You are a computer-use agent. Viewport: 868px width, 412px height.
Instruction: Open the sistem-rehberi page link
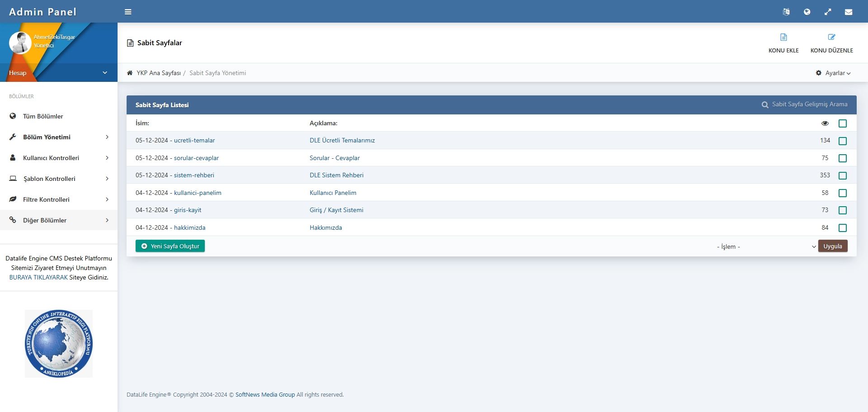click(194, 175)
